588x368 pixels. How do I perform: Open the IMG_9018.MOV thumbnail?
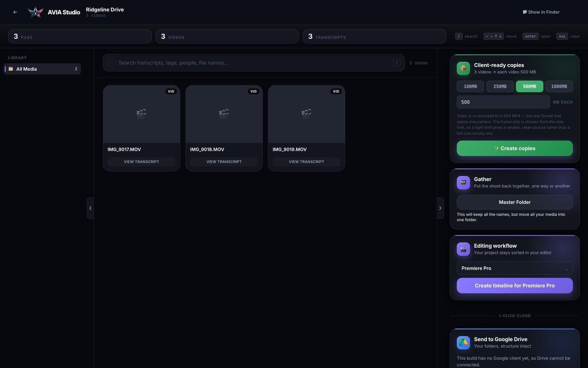224,114
